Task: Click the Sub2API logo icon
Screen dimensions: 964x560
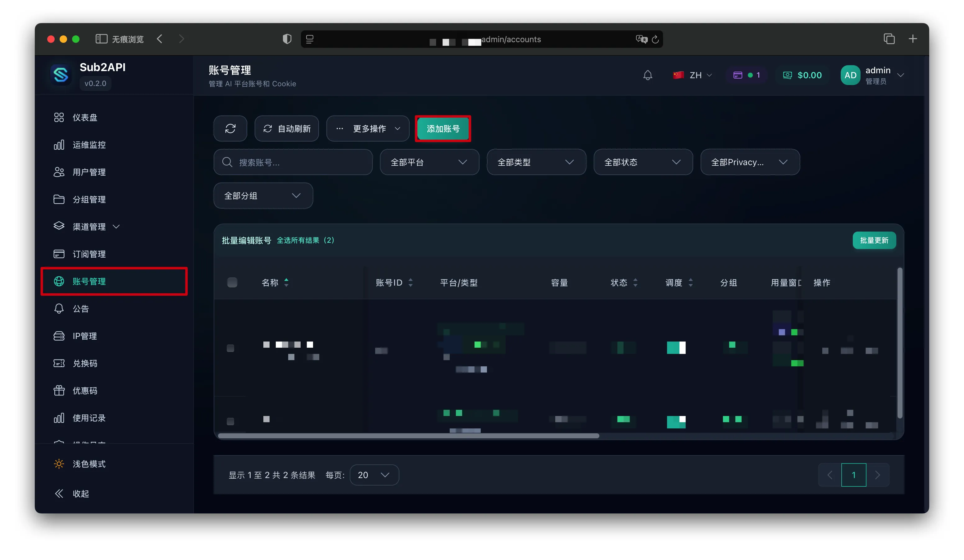Action: coord(61,75)
